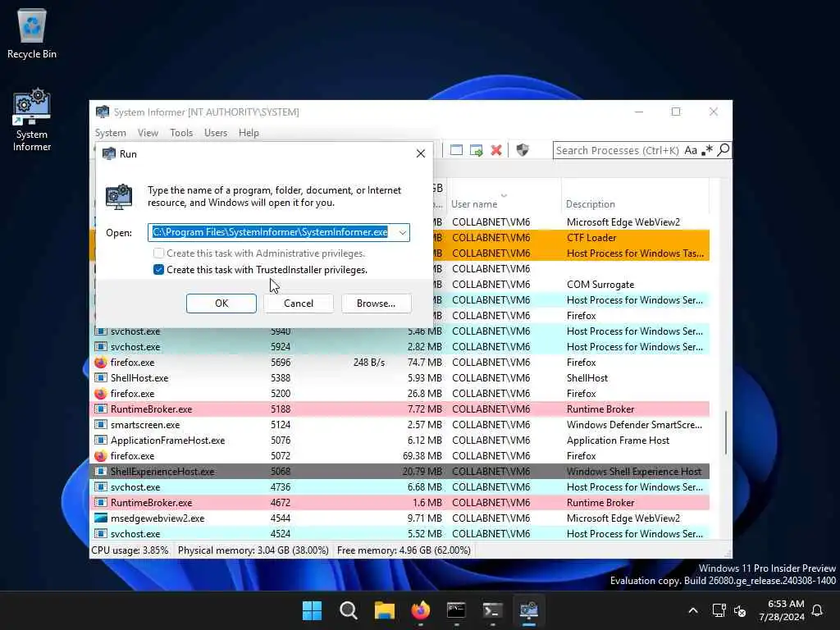The width and height of the screenshot is (840, 630).
Task: Toggle case-sensitive Aa search option
Action: (691, 151)
